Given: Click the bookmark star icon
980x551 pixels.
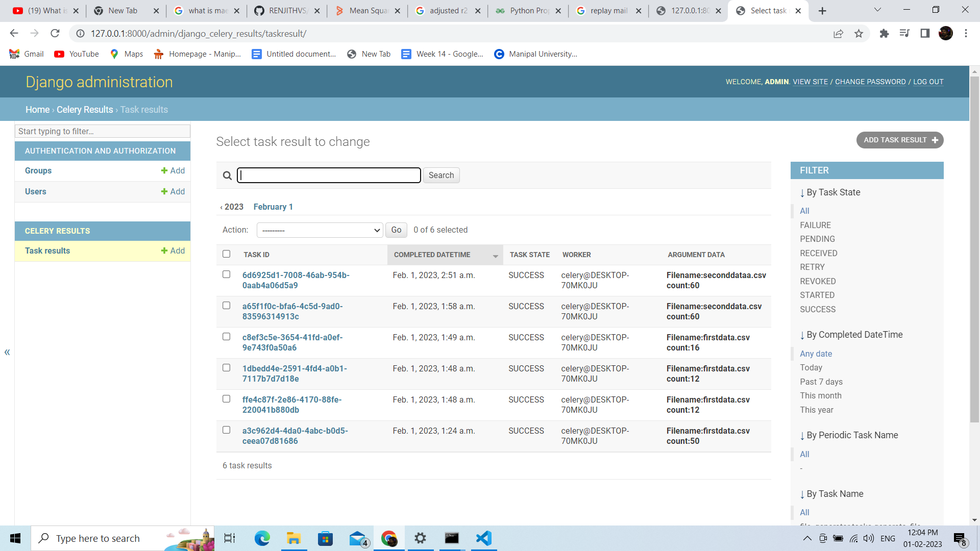Looking at the screenshot, I should point(859,34).
